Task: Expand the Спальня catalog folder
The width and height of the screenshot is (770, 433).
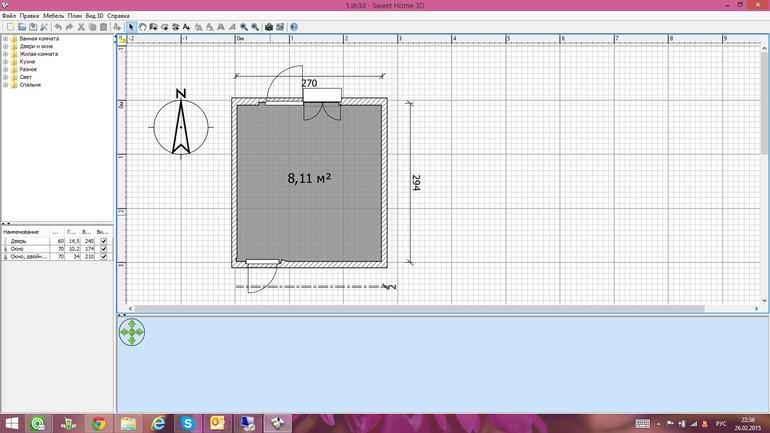Action: 6,85
